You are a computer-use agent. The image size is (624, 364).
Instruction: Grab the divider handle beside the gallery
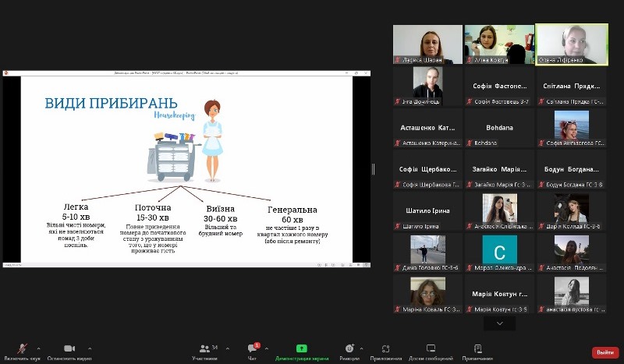[x=373, y=169]
